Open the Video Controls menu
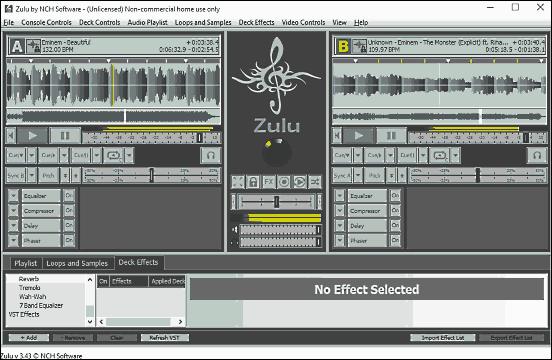The width and height of the screenshot is (552, 360). pos(303,23)
